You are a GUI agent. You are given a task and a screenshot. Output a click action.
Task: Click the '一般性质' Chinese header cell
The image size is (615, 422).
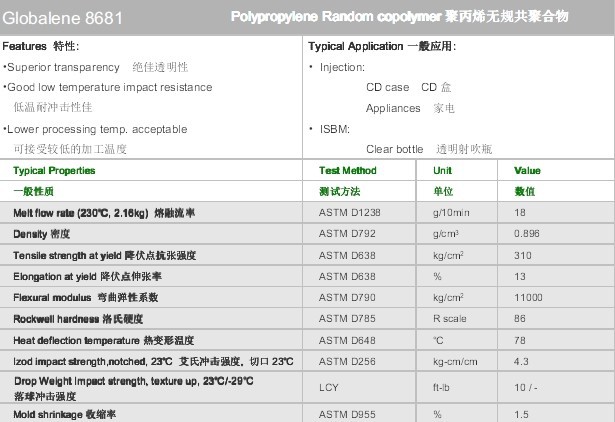pos(33,191)
